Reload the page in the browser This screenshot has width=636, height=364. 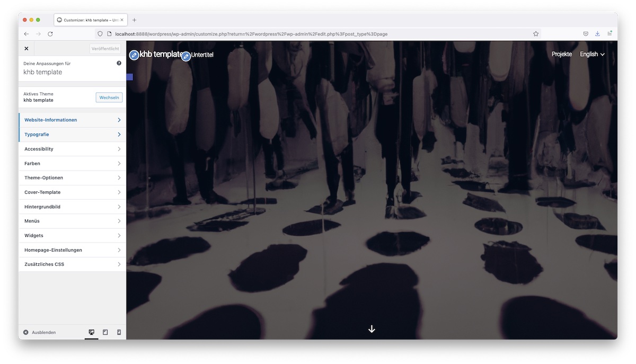coord(50,34)
